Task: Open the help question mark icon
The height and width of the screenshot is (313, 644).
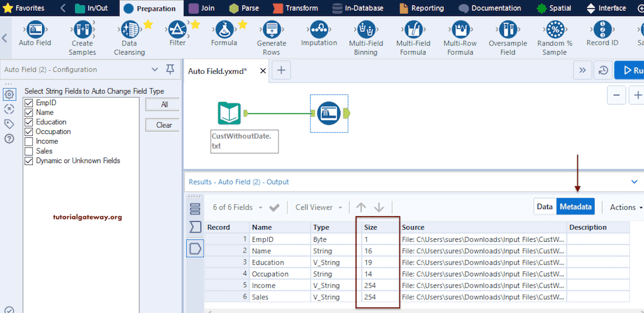Action: [9, 139]
